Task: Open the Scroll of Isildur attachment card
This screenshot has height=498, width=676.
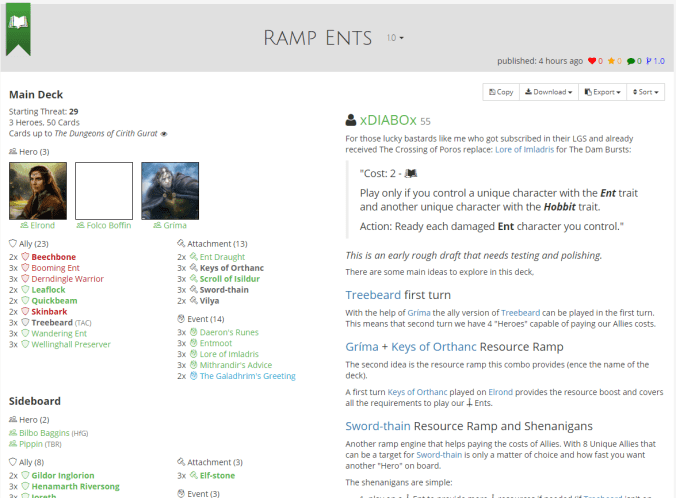Action: click(229, 279)
